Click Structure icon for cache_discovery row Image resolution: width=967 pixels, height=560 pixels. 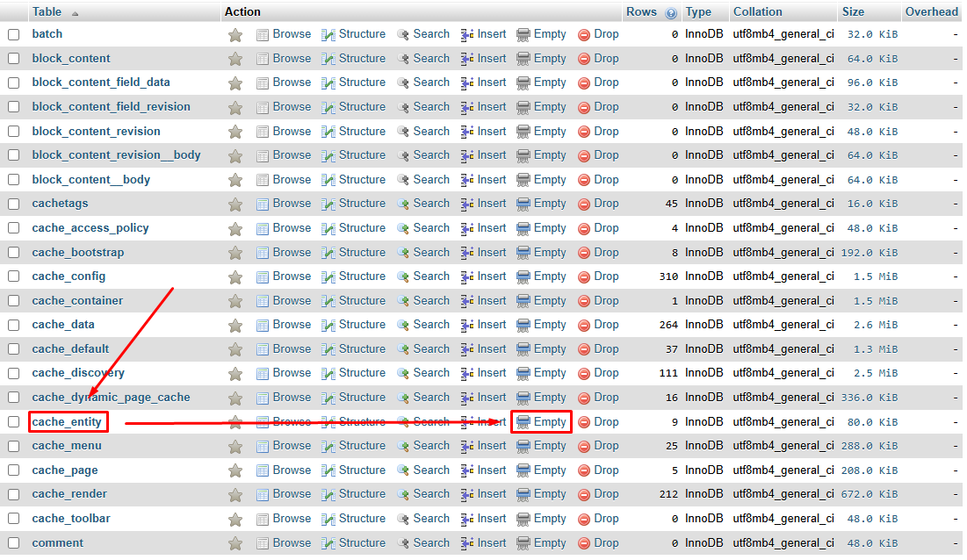coord(328,374)
